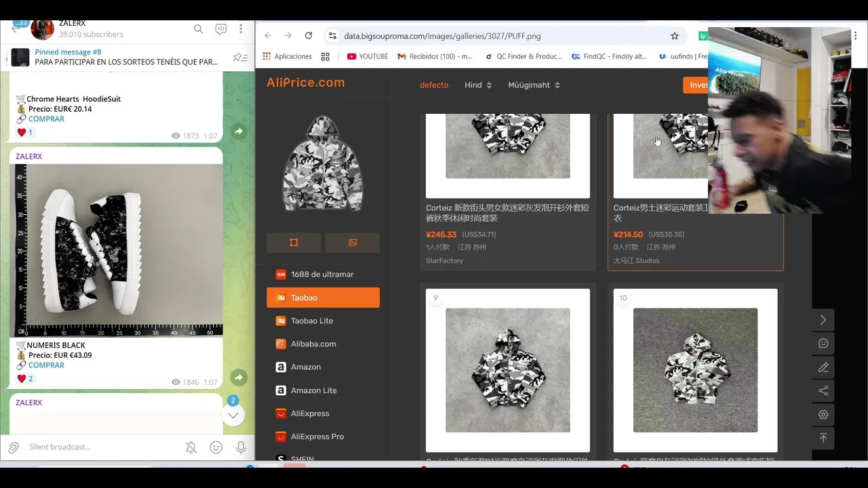Click the browser address bar URL
This screenshot has height=488, width=868.
coord(442,36)
